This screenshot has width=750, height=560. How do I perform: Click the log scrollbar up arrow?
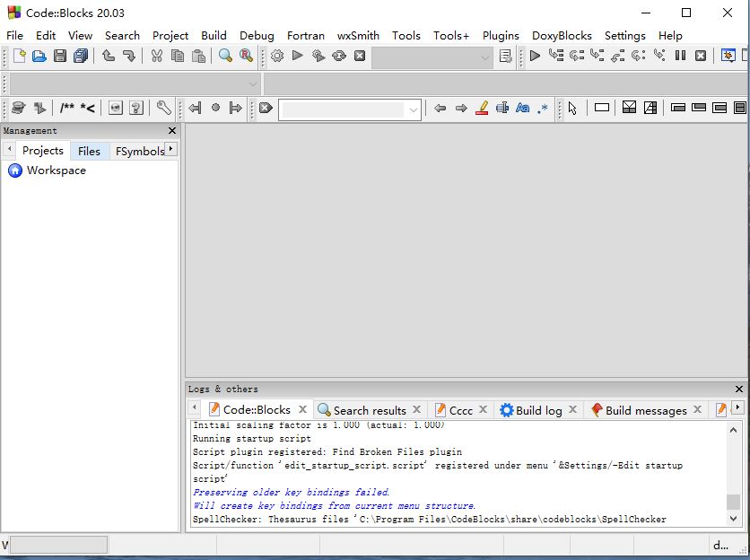[733, 430]
